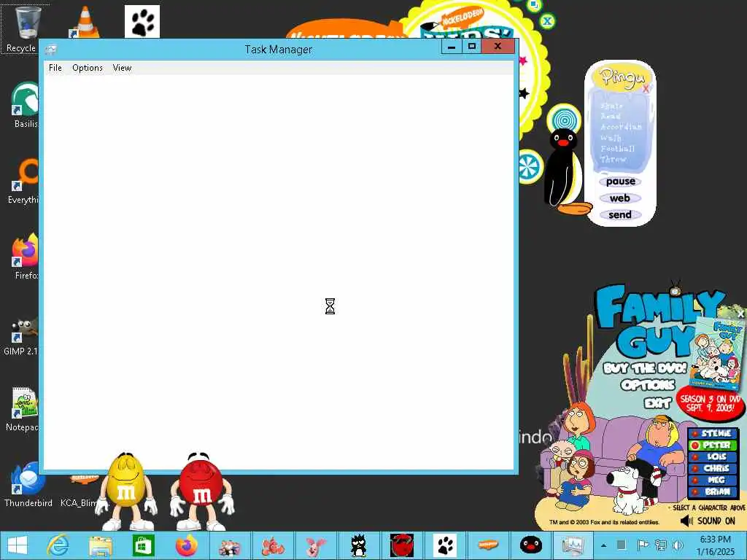The image size is (747, 560).
Task: Launch Internet Explorer from taskbar
Action: (x=58, y=545)
